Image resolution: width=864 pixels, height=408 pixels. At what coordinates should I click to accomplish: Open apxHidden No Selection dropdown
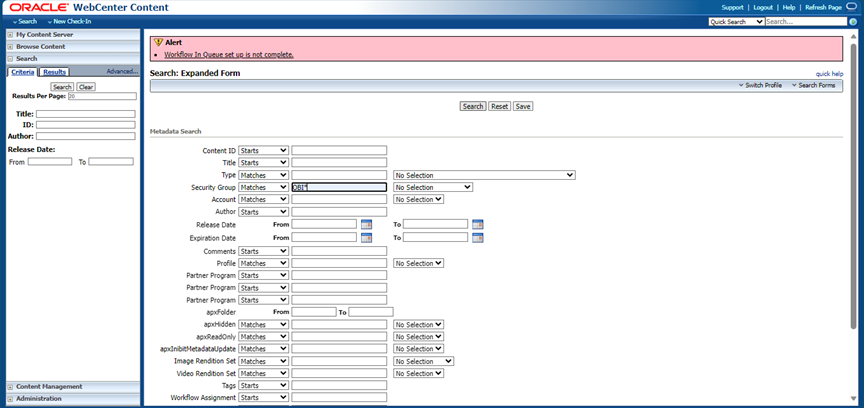click(419, 325)
